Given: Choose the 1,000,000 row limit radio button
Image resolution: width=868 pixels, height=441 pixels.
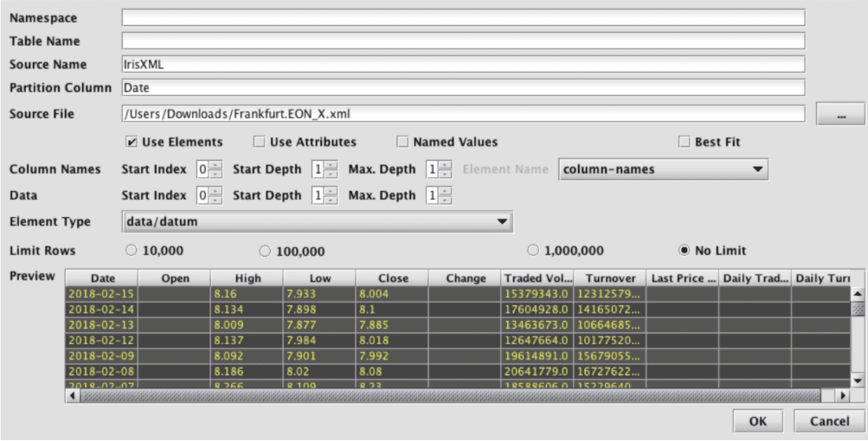Looking at the screenshot, I should [533, 251].
